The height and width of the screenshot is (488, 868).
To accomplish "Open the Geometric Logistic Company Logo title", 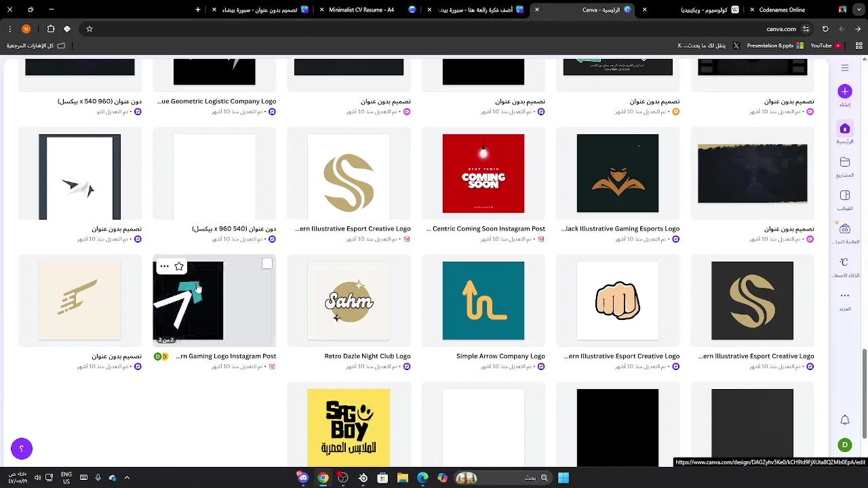I will [217, 101].
